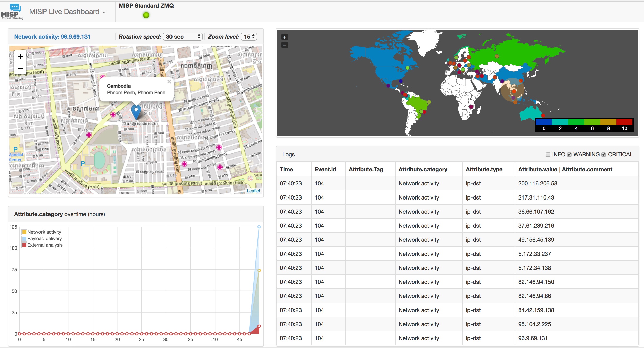644x348 pixels.
Task: Open the Zoom level selector
Action: click(x=249, y=37)
